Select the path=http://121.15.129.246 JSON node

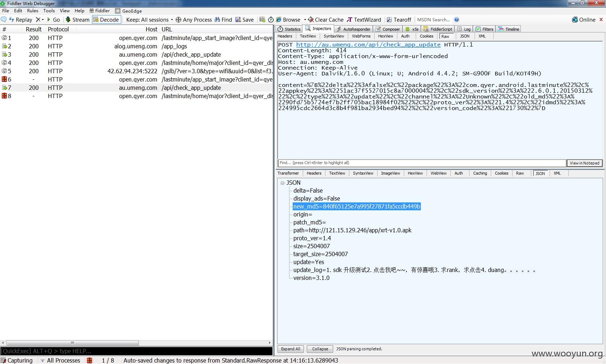pyautogui.click(x=352, y=230)
